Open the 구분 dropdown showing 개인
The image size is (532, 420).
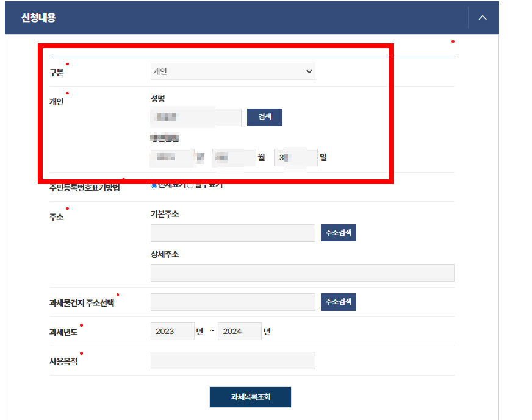[232, 71]
